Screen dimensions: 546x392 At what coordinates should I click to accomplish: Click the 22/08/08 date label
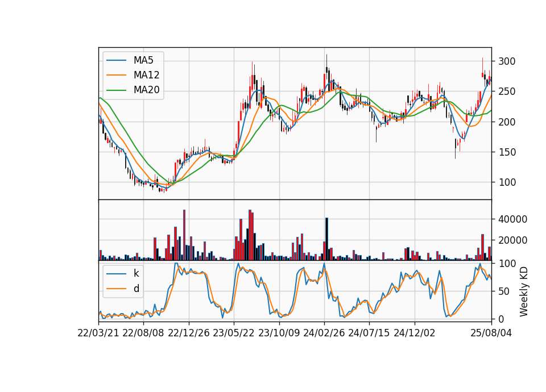pyautogui.click(x=143, y=333)
